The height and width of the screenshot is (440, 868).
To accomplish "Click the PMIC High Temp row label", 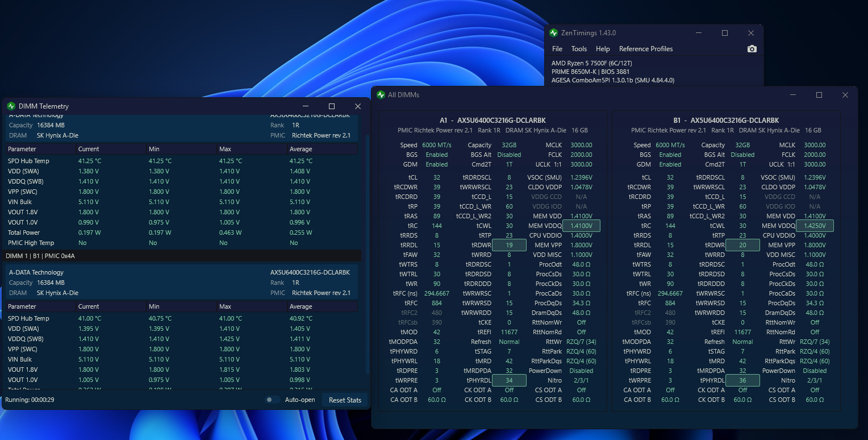I will (31, 243).
